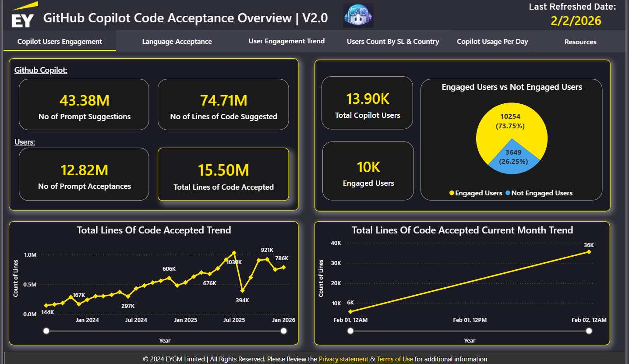This screenshot has width=629, height=364.
Task: Go to the User Engagement Trend tab
Action: pyautogui.click(x=286, y=41)
